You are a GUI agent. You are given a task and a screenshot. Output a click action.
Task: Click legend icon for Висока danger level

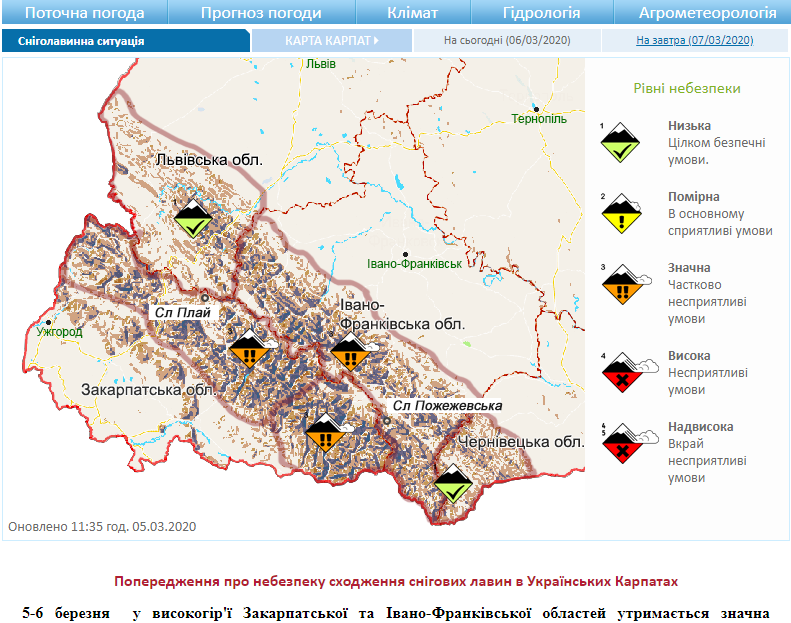tap(622, 371)
